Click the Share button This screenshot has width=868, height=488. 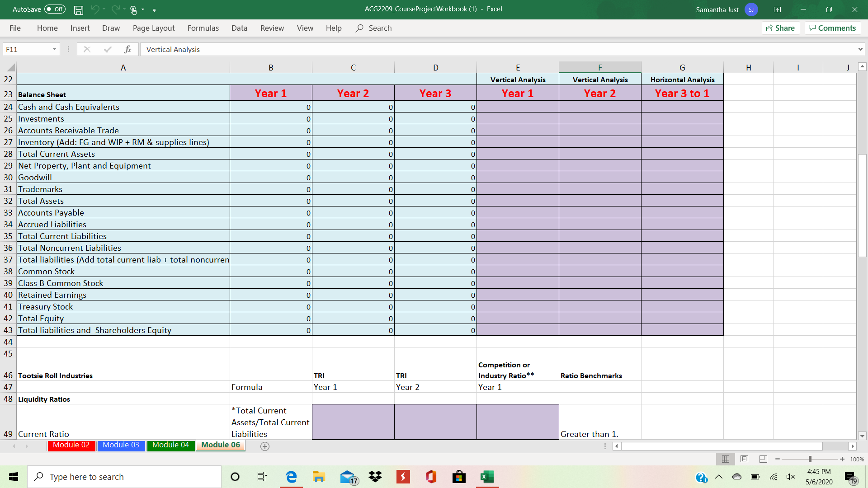coord(781,28)
